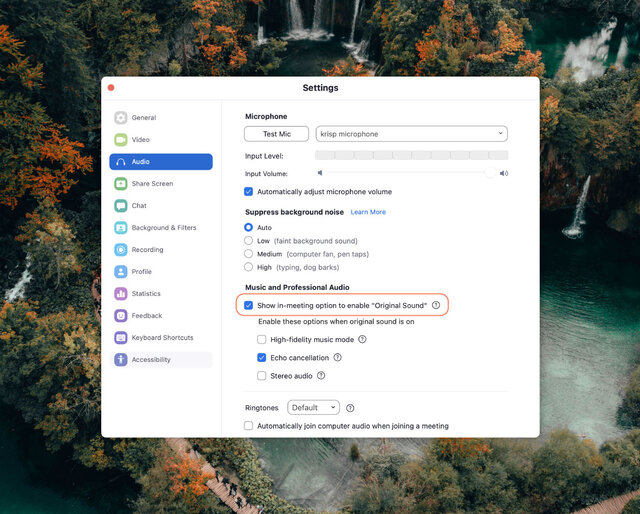This screenshot has width=640, height=514.
Task: Click the Statistics label in sidebar
Action: pyautogui.click(x=146, y=294)
